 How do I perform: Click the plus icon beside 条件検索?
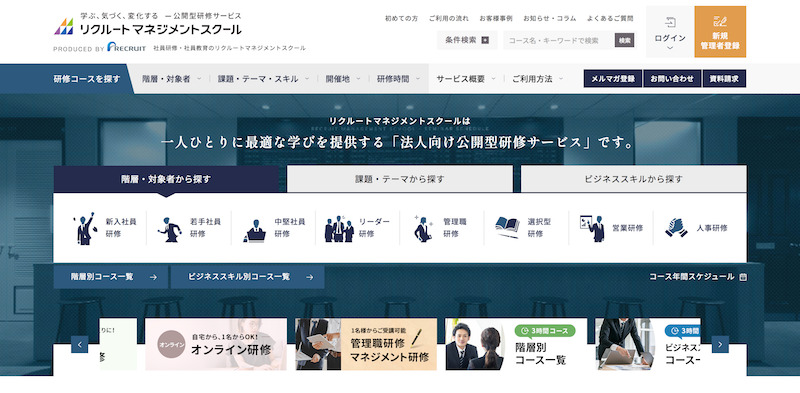485,40
